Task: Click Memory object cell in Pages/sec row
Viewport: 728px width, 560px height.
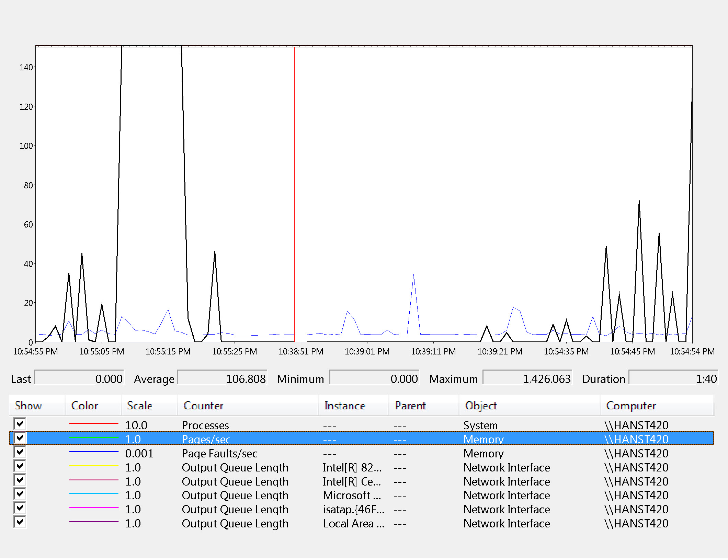Action: pyautogui.click(x=484, y=440)
